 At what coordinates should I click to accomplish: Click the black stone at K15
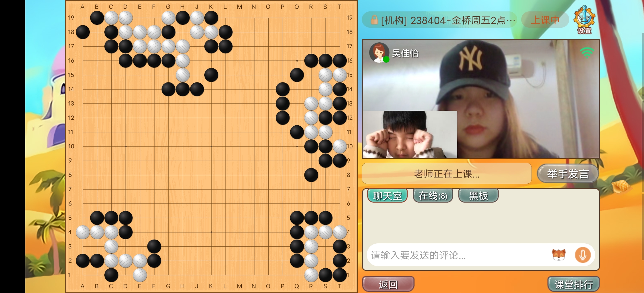click(211, 75)
